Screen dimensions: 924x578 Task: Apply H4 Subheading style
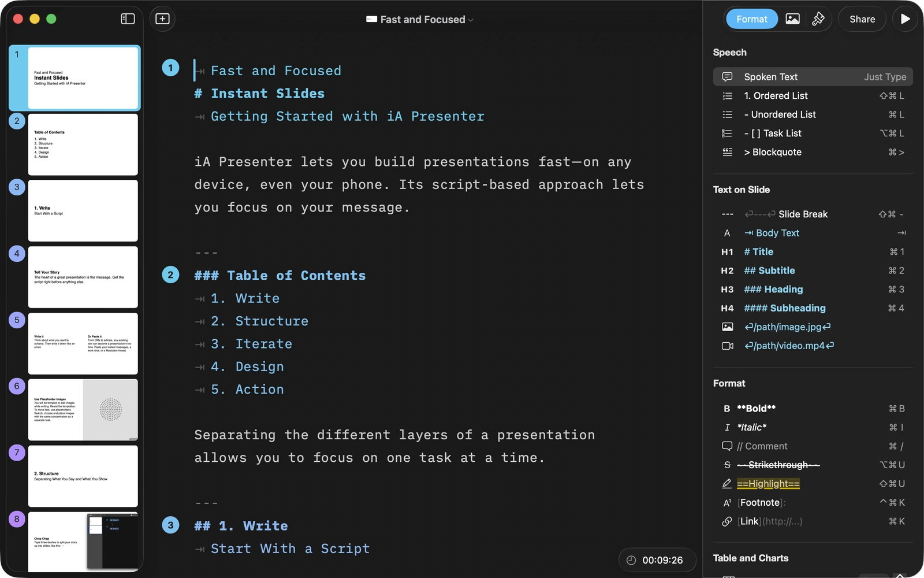[x=813, y=308]
